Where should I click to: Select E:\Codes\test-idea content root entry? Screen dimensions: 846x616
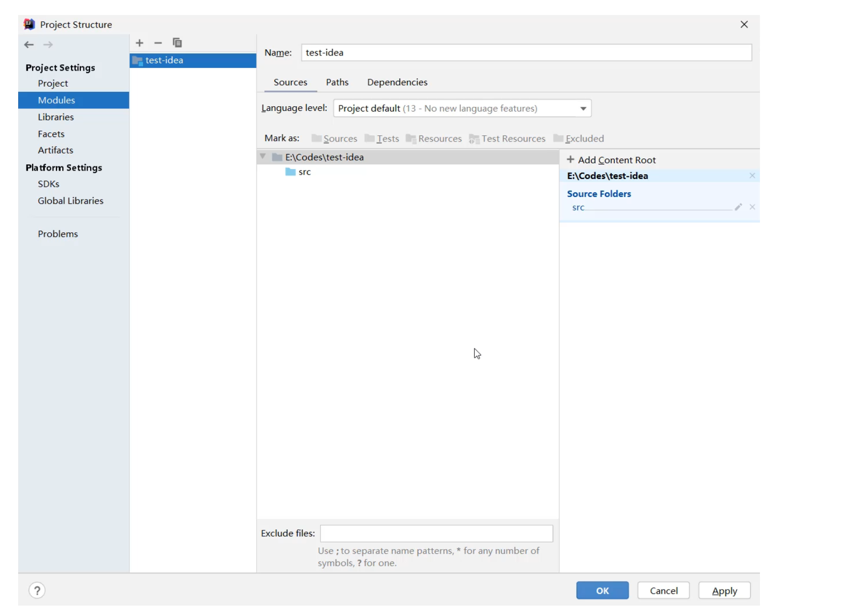pos(608,176)
